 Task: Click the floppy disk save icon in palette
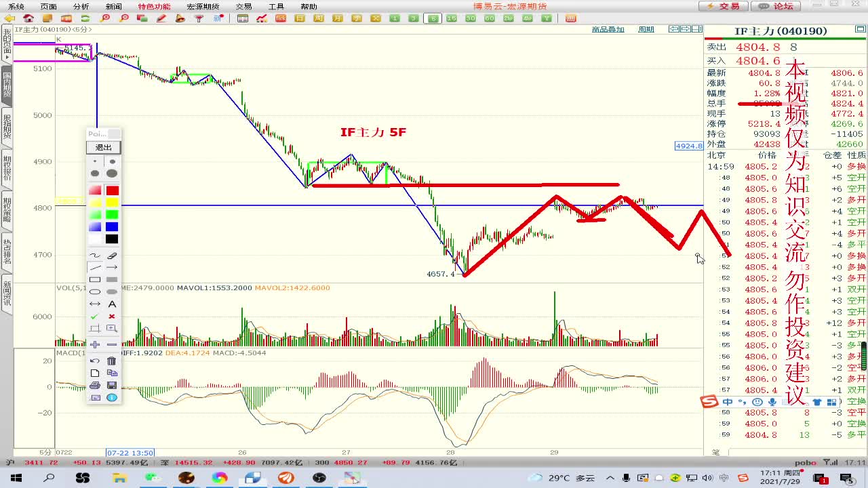112,385
